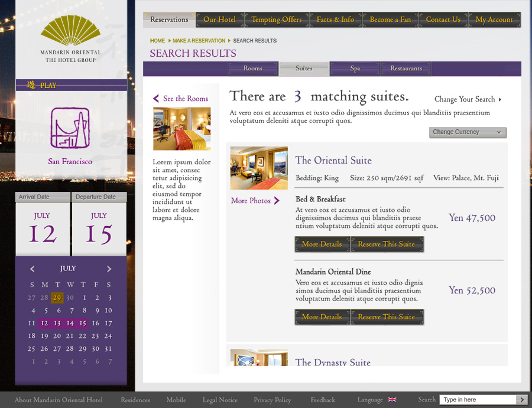Screen dimensions: 532x408
Task: Click MAKE A RESERVATION breadcrumb
Action: pos(199,41)
